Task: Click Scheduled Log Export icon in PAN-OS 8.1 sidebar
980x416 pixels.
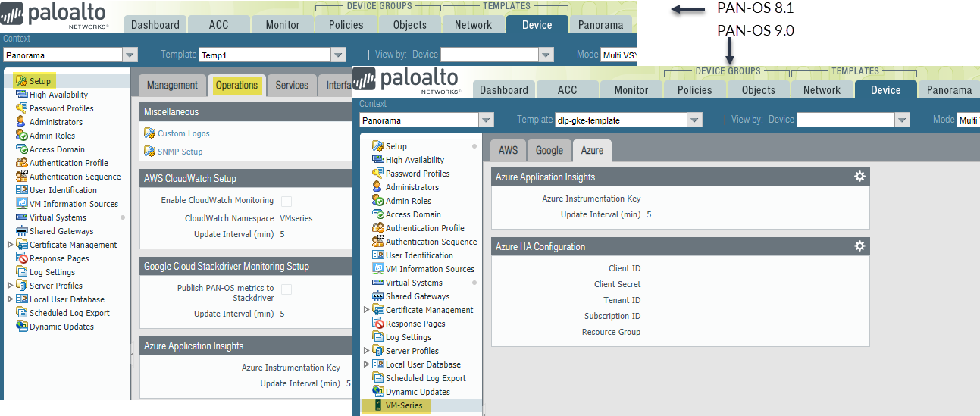Action: tap(22, 313)
